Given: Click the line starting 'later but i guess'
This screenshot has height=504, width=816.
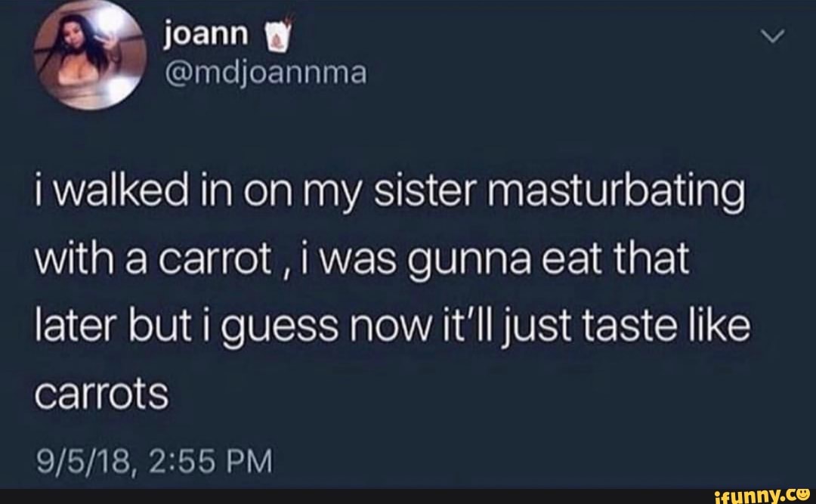Looking at the screenshot, I should (x=393, y=327).
